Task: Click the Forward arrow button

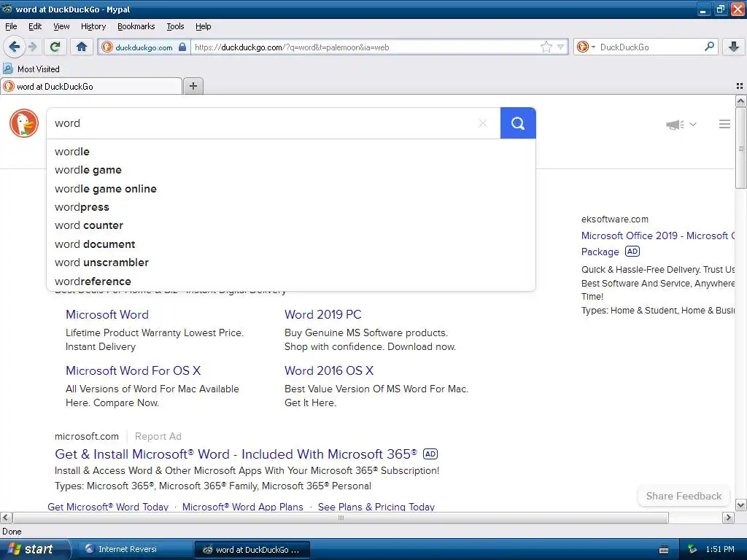Action: [x=32, y=47]
